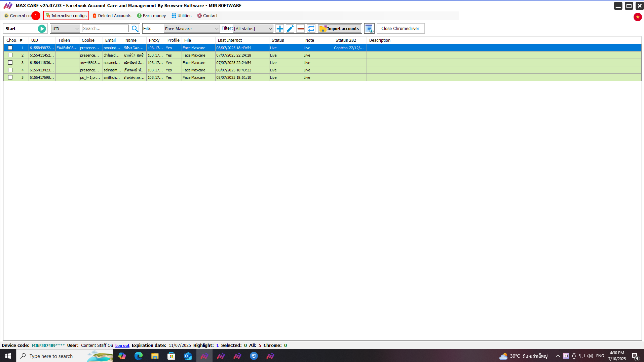The width and height of the screenshot is (644, 362).
Task: Select the UID 6156413423 cell
Action: point(42,70)
